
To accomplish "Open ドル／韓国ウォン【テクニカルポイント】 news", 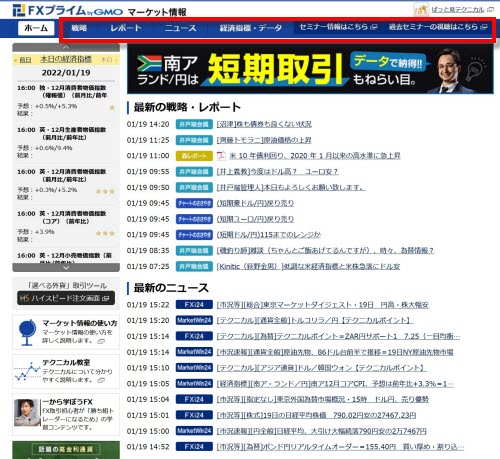I will 322,368.
